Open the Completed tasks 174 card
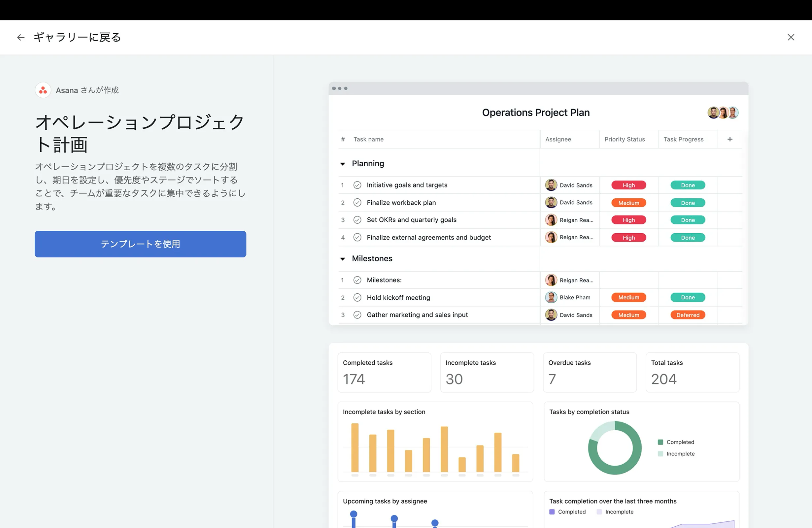Viewport: 812px width, 528px height. click(x=384, y=373)
